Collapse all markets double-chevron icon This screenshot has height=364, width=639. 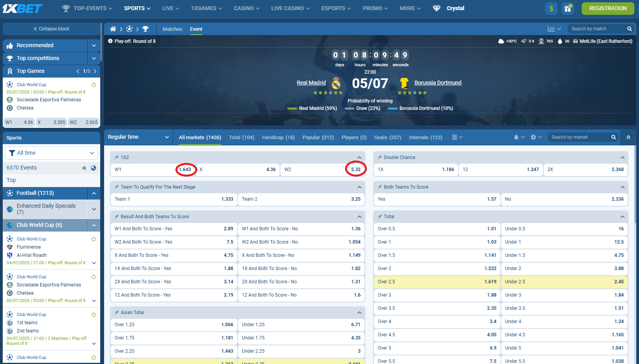pyautogui.click(x=628, y=137)
